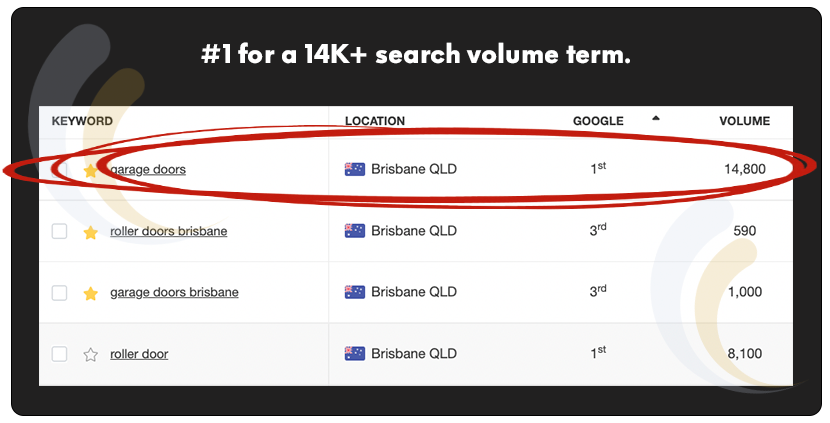Click the flag icon in garage doors brisbane row

[354, 292]
